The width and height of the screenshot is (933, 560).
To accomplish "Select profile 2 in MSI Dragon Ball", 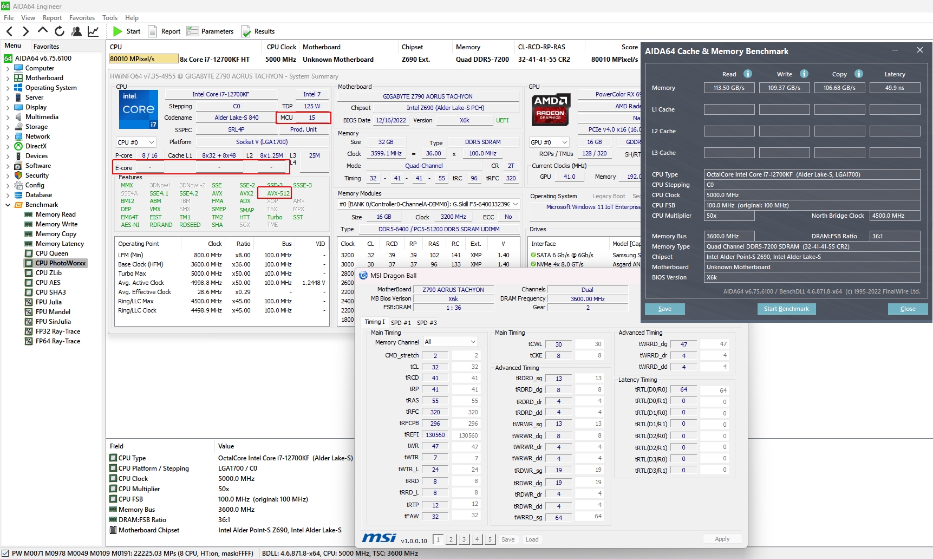I will click(451, 539).
